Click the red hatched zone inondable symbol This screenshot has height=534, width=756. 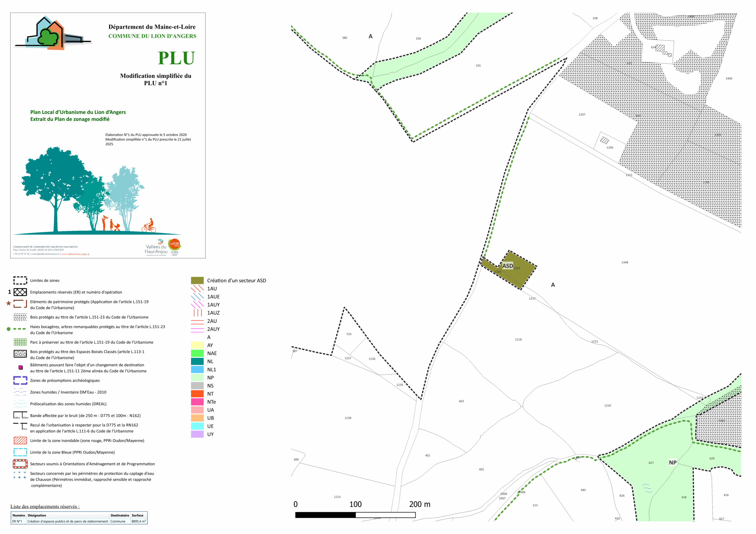click(20, 440)
